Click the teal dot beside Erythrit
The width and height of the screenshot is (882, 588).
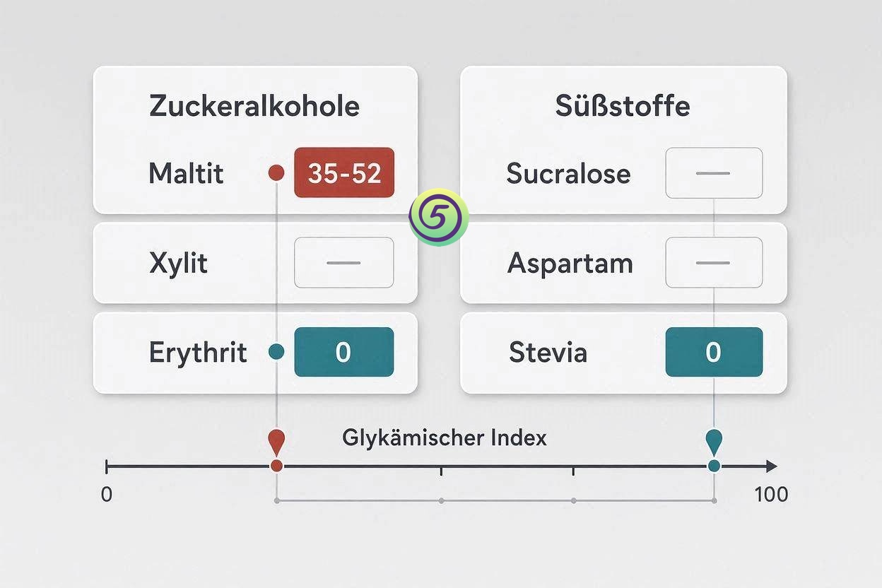[x=277, y=351]
